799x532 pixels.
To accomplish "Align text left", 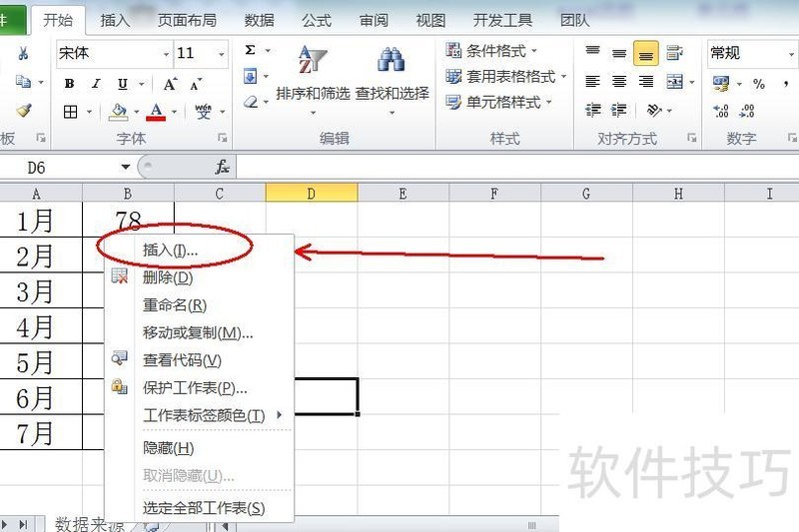I will point(592,82).
